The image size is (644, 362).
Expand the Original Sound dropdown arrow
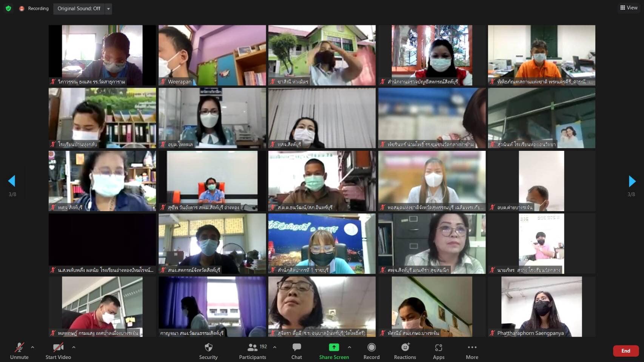pos(108,8)
